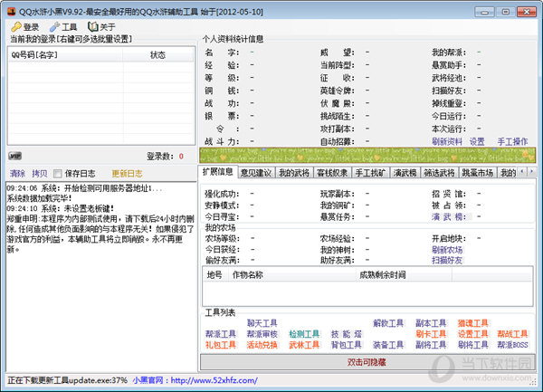Image resolution: width=543 pixels, height=392 pixels.
Task: Close the QQ水浒小黑 window
Action: point(527,12)
